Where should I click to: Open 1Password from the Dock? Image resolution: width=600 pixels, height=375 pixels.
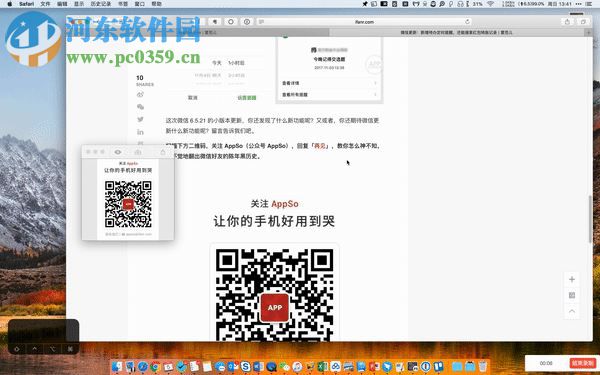pos(426,367)
